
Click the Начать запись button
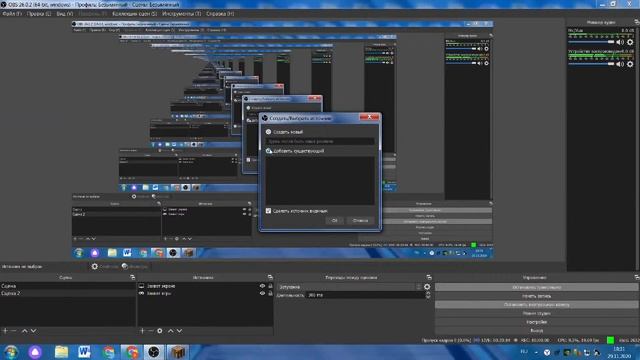[x=536, y=296]
